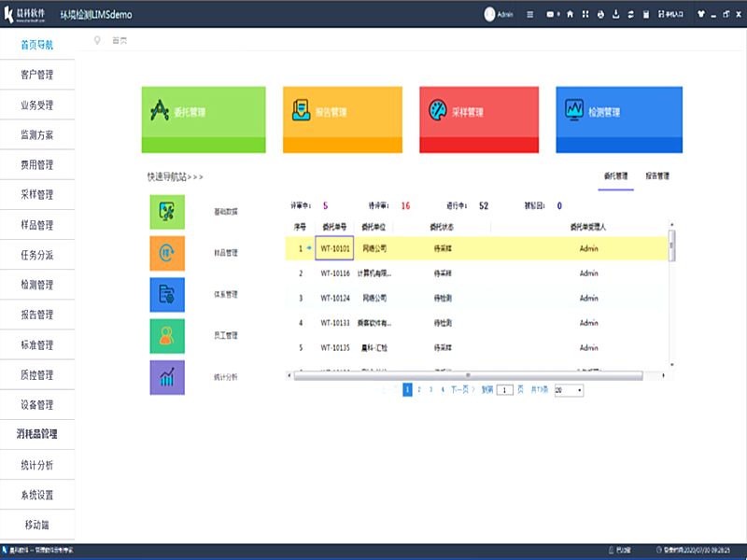
Task: Open the 统计分析 purple chart icon
Action: point(167,377)
